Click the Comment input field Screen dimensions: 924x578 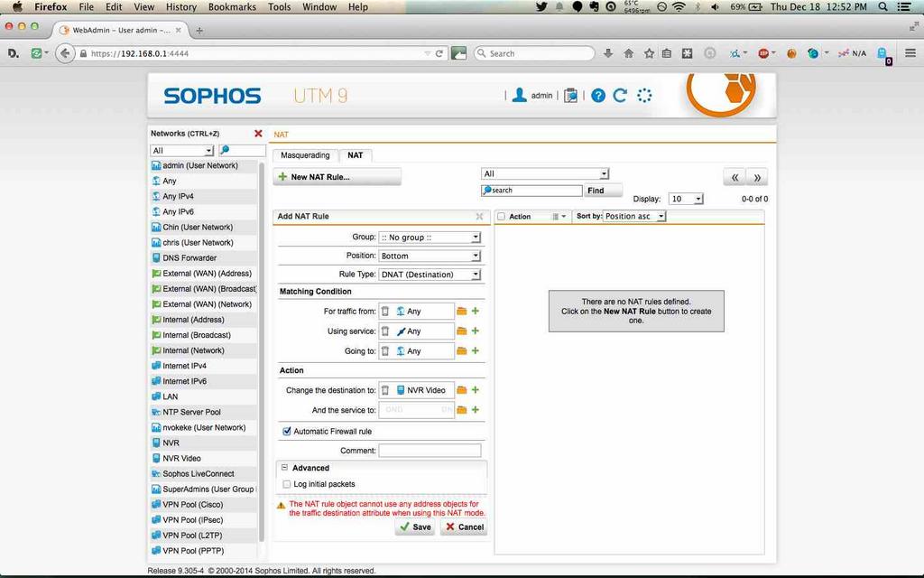430,451
